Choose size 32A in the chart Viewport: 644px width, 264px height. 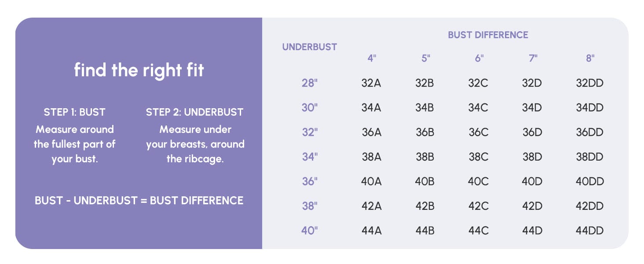tap(371, 83)
